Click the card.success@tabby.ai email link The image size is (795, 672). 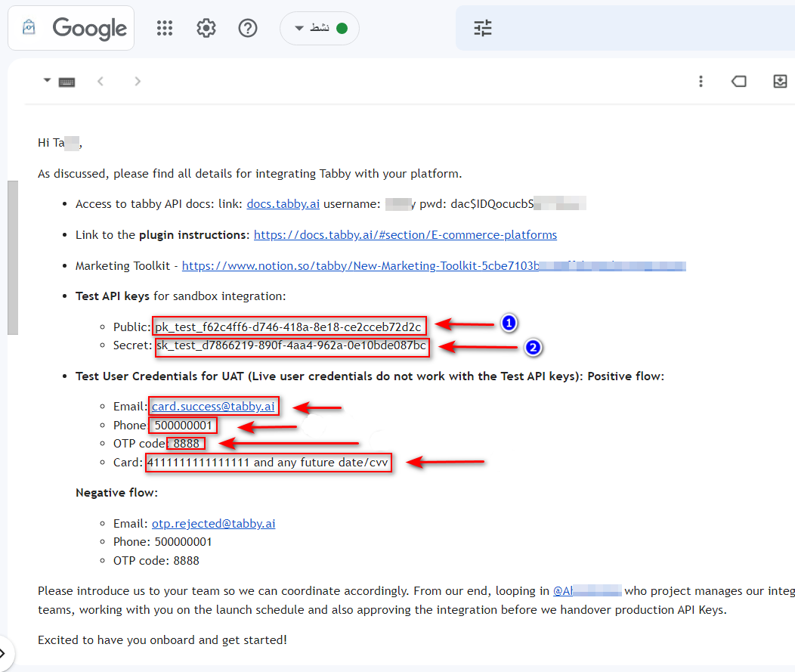point(213,406)
